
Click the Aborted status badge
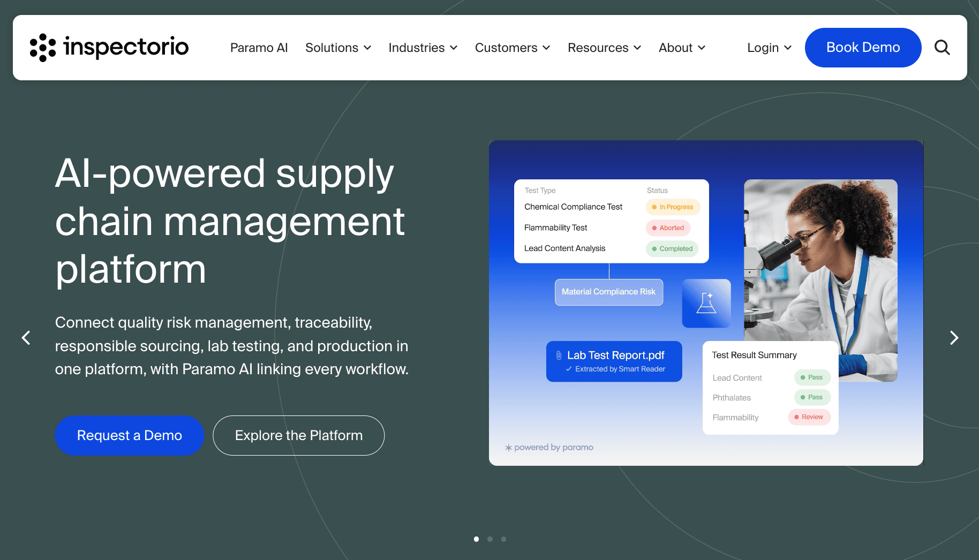(668, 228)
